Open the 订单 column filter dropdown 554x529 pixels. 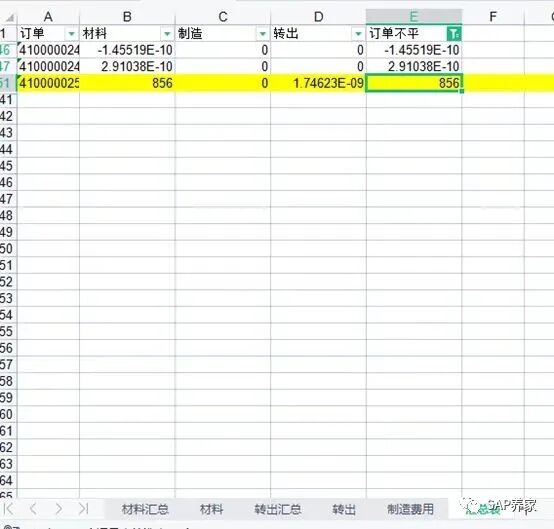pyautogui.click(x=72, y=34)
